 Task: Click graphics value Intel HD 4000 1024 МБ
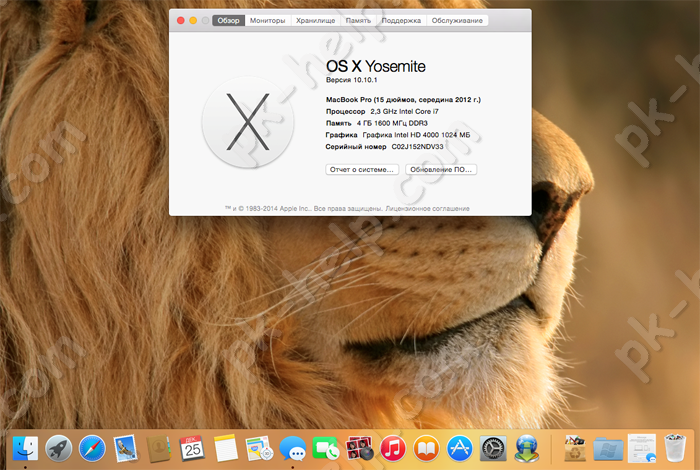(416, 135)
